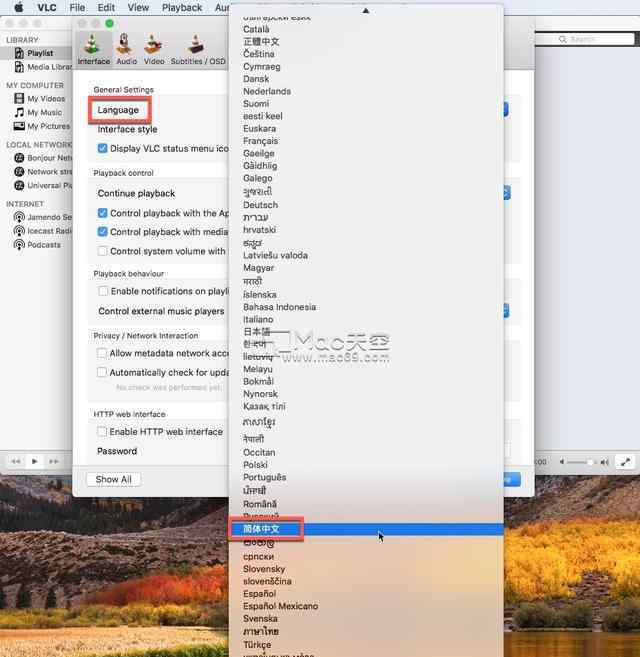Select Türkçe in language list
This screenshot has height=657, width=640.
[x=367, y=645]
